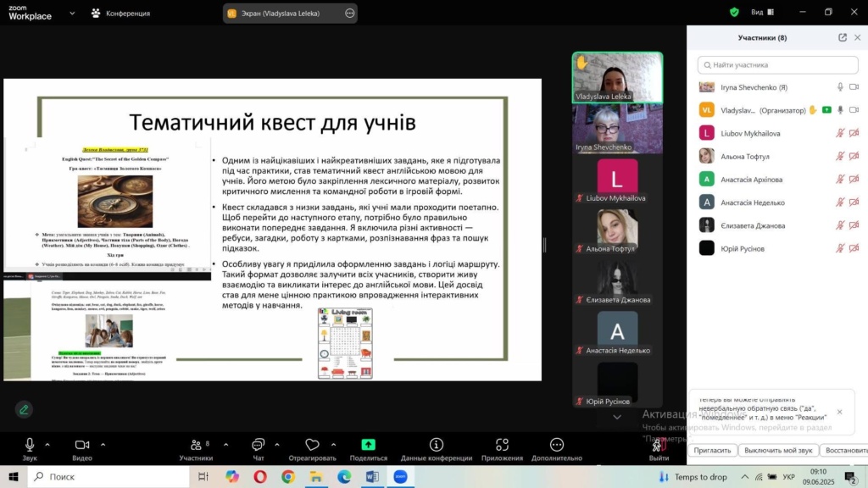Screen dimensions: 868x488
Task: Select Liubov Mykhailova's video tile
Action: [617, 180]
